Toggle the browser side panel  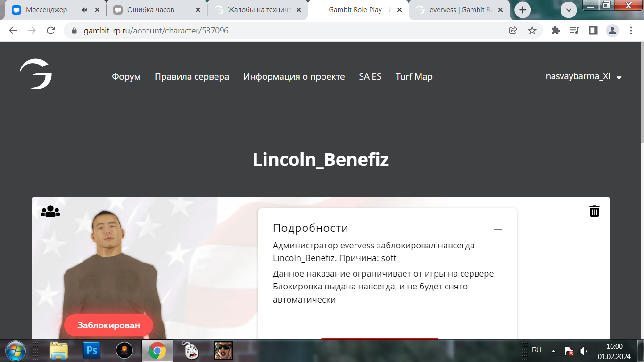[593, 31]
